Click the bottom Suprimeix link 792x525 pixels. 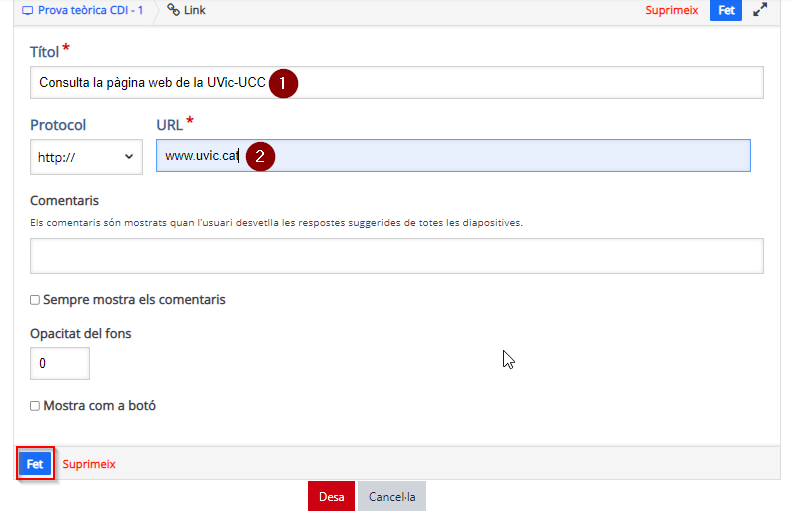pos(89,464)
